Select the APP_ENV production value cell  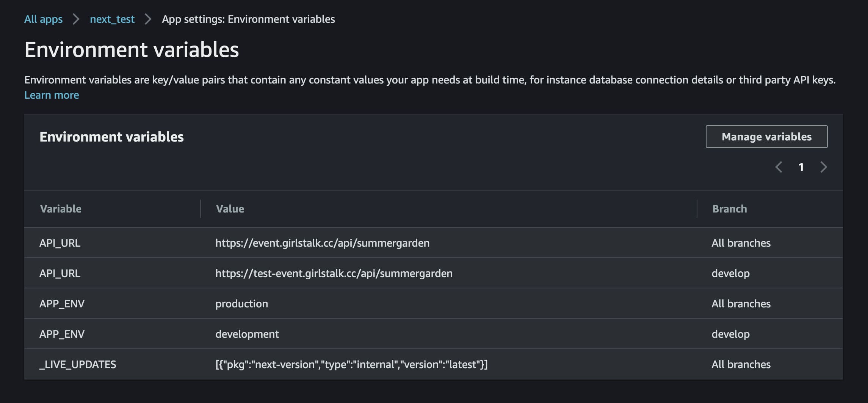[241, 304]
